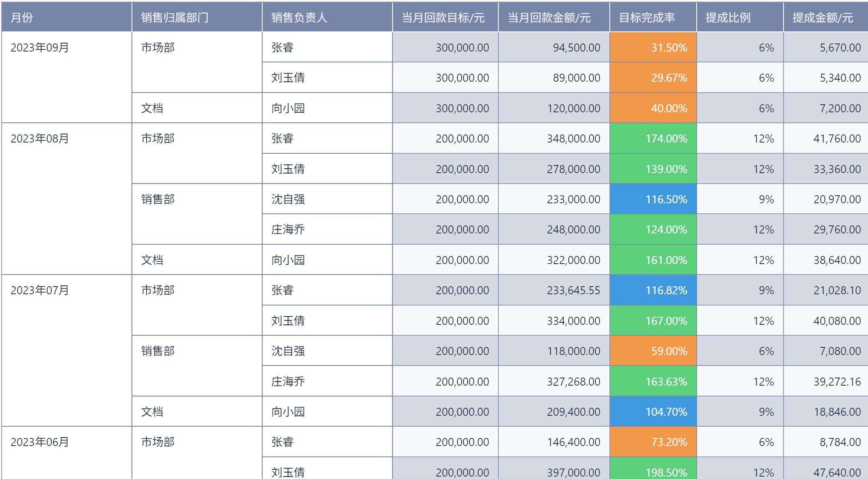Select the 2023年08月 month cell

coord(40,138)
